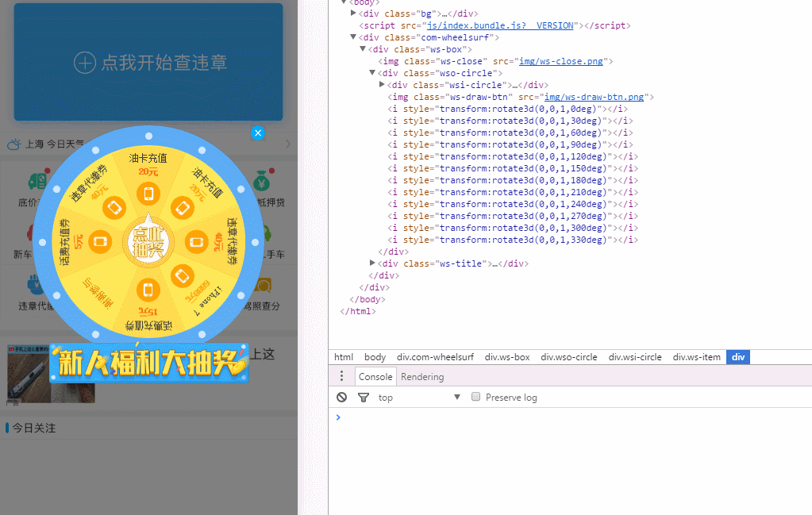Expand the div class bg node
The image size is (812, 515).
coord(353,13)
